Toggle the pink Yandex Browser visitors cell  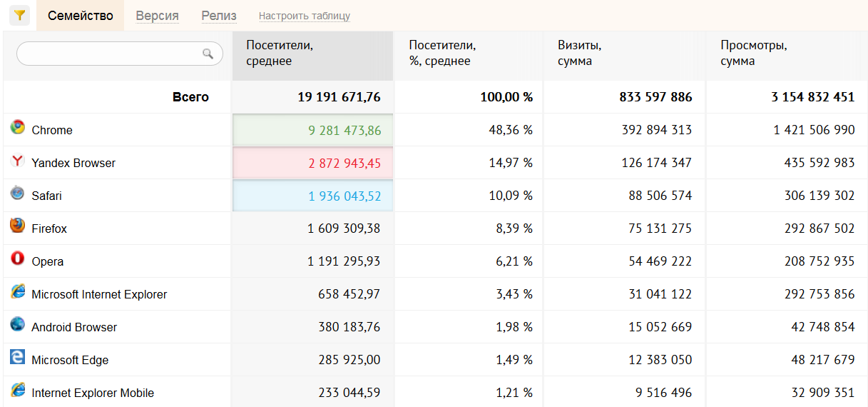pos(312,163)
